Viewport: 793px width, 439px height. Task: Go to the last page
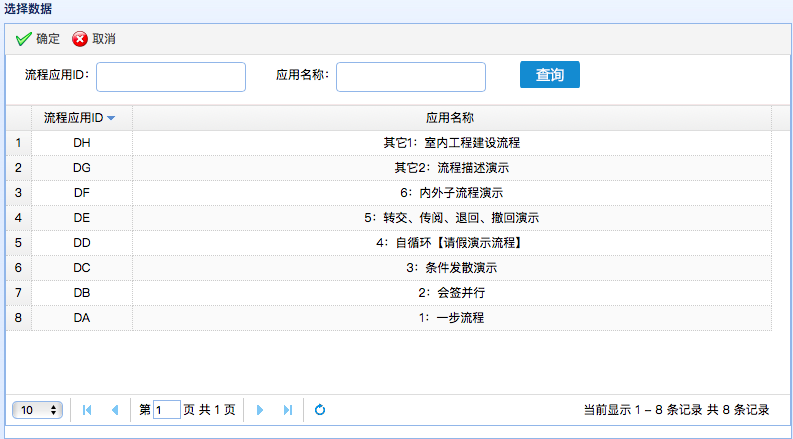[x=288, y=410]
